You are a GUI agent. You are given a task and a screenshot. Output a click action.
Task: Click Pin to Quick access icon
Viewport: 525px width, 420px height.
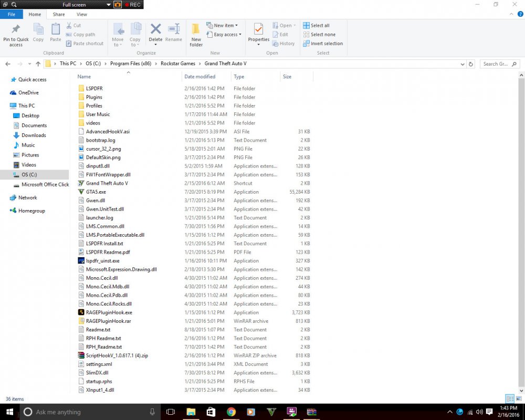16,29
